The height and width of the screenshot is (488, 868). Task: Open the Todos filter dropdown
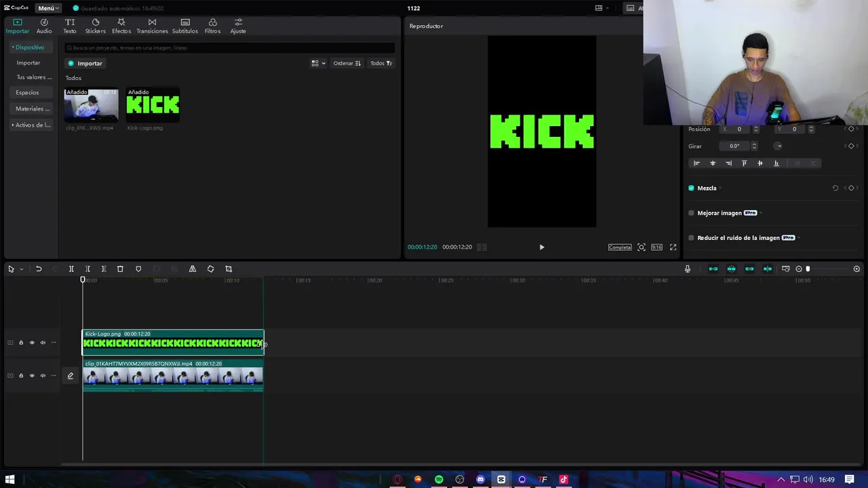381,63
